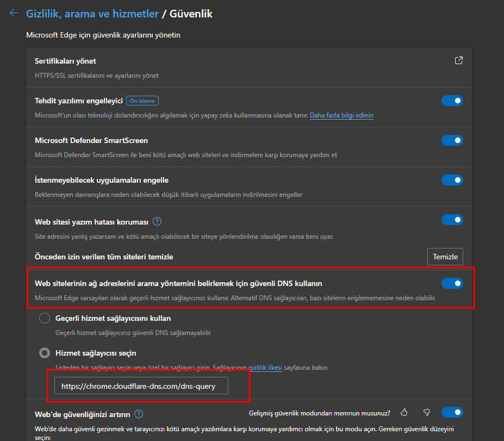
Task: Give thumbs up for Gelişmiş güvenlik modu
Action: pos(404,412)
